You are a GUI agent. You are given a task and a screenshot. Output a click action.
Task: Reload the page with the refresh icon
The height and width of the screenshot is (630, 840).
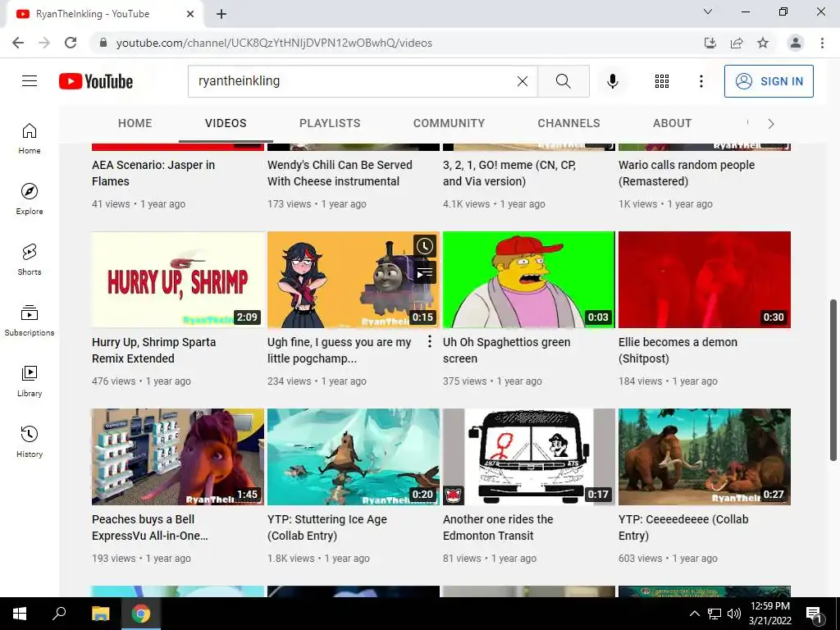click(x=71, y=43)
